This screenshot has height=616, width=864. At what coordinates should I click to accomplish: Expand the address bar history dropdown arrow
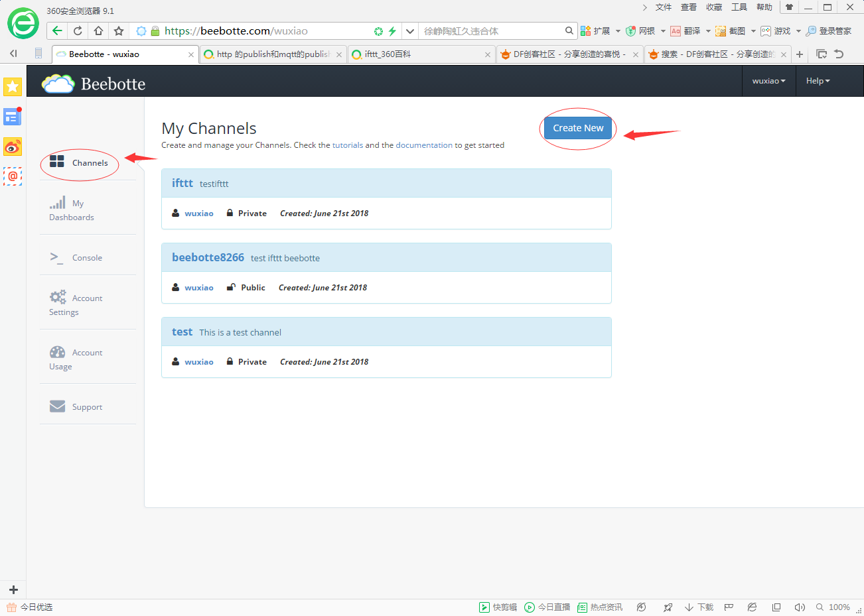(409, 31)
